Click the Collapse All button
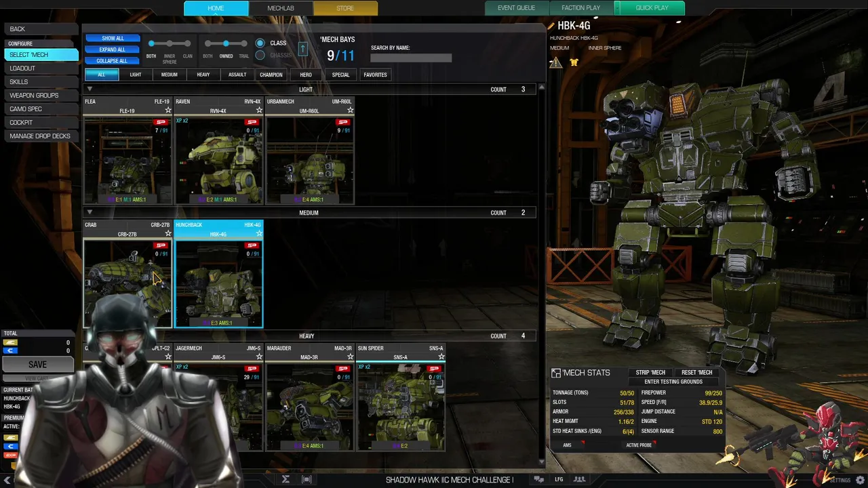 click(113, 61)
